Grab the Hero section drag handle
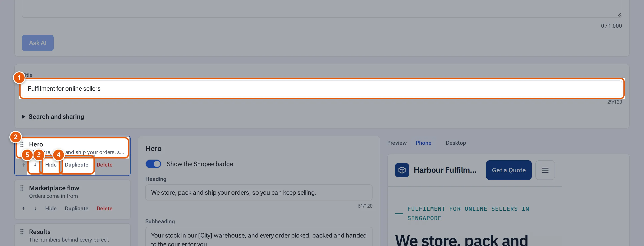 tap(22, 144)
